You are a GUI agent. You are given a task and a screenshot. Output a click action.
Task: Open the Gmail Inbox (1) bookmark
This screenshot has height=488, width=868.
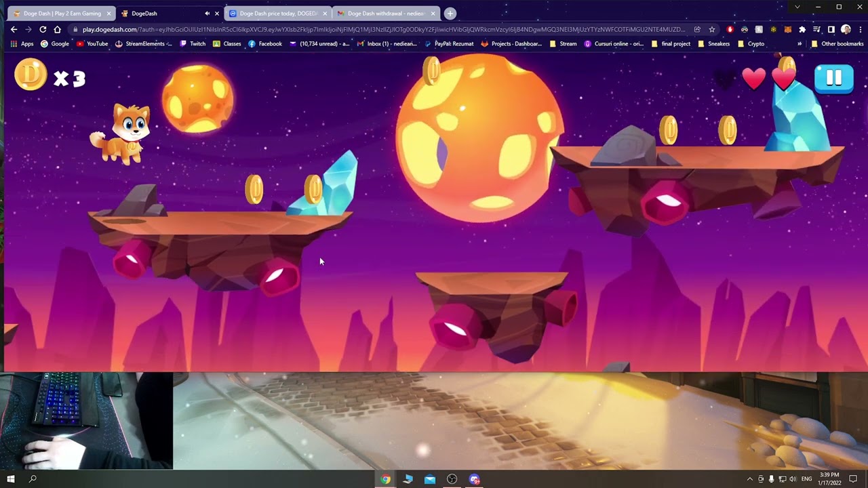click(x=387, y=43)
